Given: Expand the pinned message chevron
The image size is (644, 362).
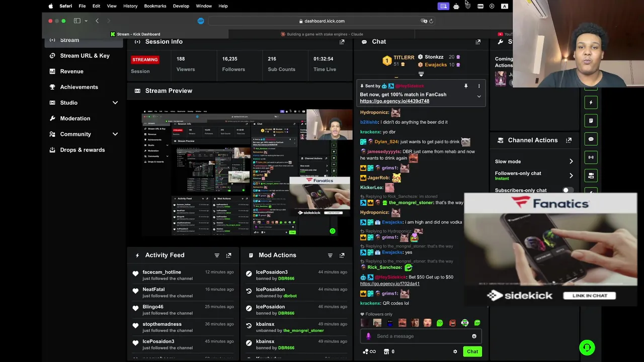Looking at the screenshot, I should coord(479,97).
